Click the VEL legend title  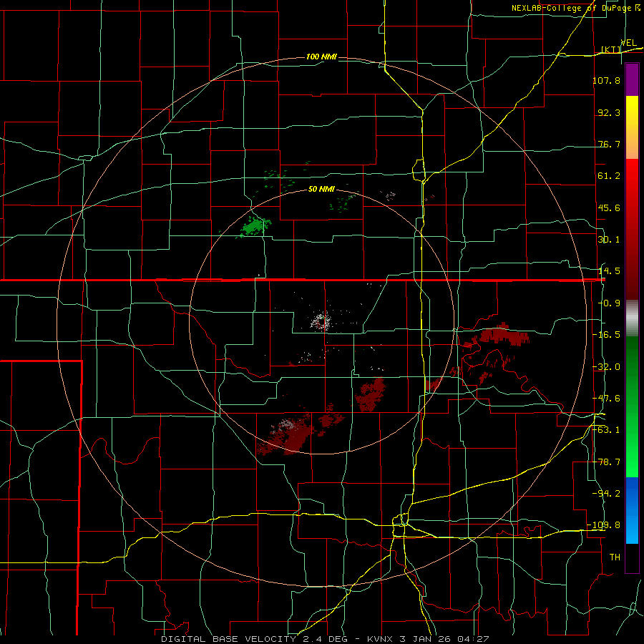pyautogui.click(x=628, y=43)
